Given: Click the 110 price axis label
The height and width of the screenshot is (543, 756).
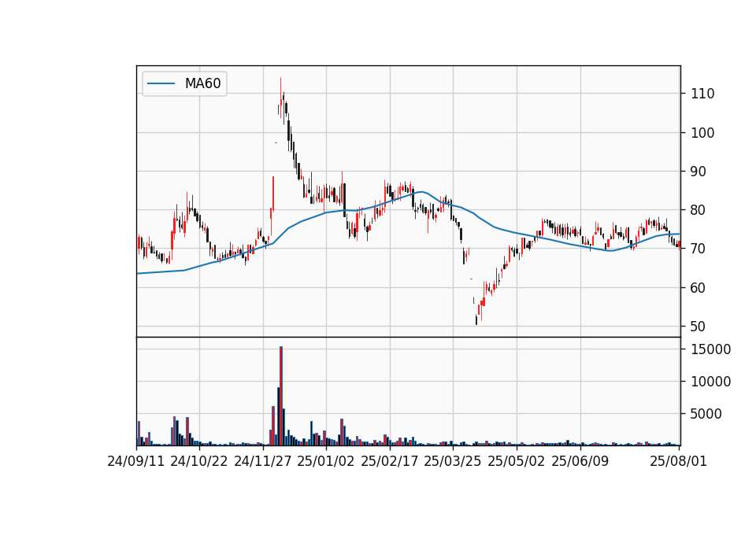Looking at the screenshot, I should pos(702,94).
